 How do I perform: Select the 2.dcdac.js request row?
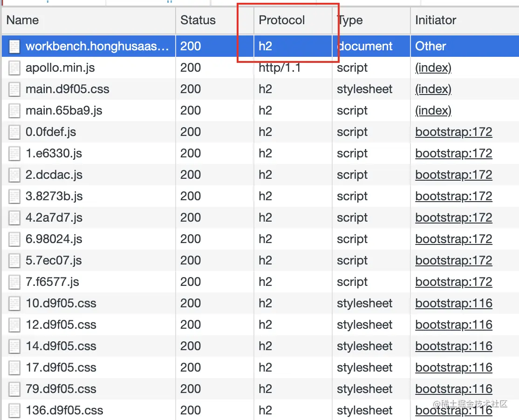54,175
